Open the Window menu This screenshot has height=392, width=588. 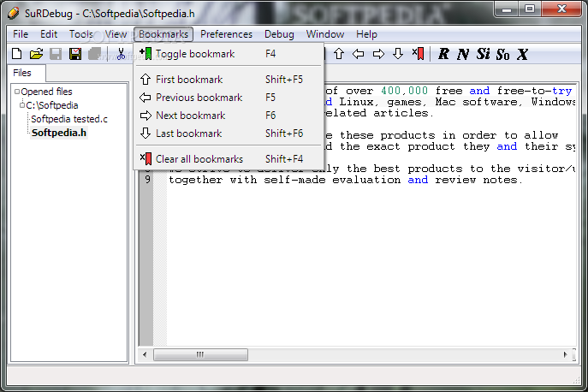(x=324, y=34)
